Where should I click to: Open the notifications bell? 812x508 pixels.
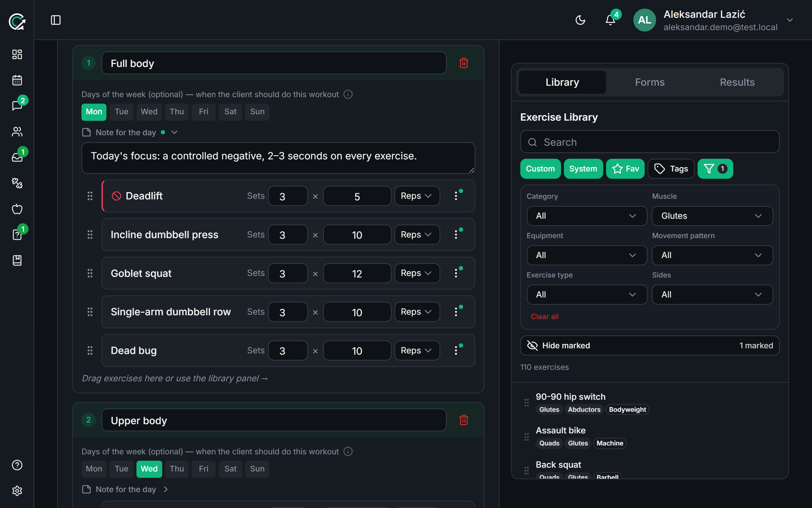click(610, 20)
